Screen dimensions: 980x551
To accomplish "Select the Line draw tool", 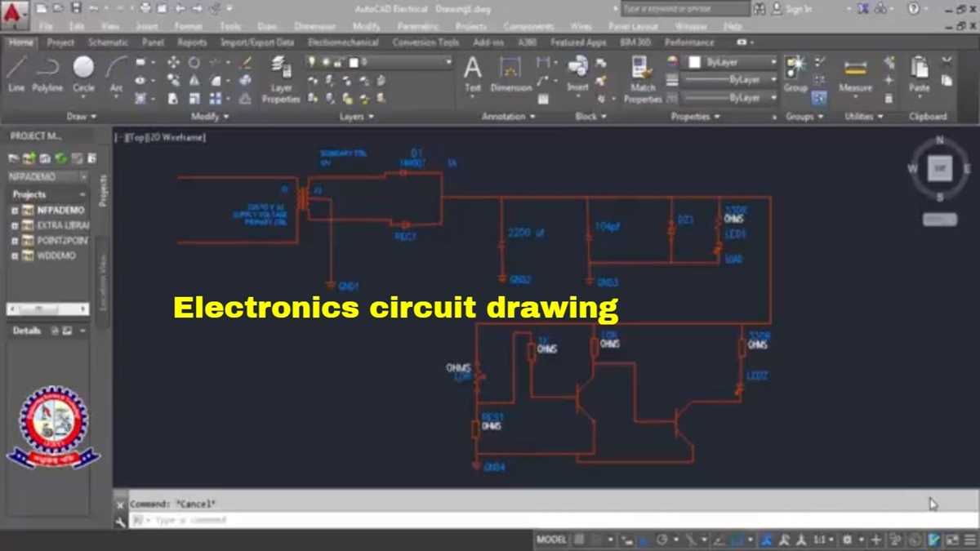I will click(x=16, y=73).
